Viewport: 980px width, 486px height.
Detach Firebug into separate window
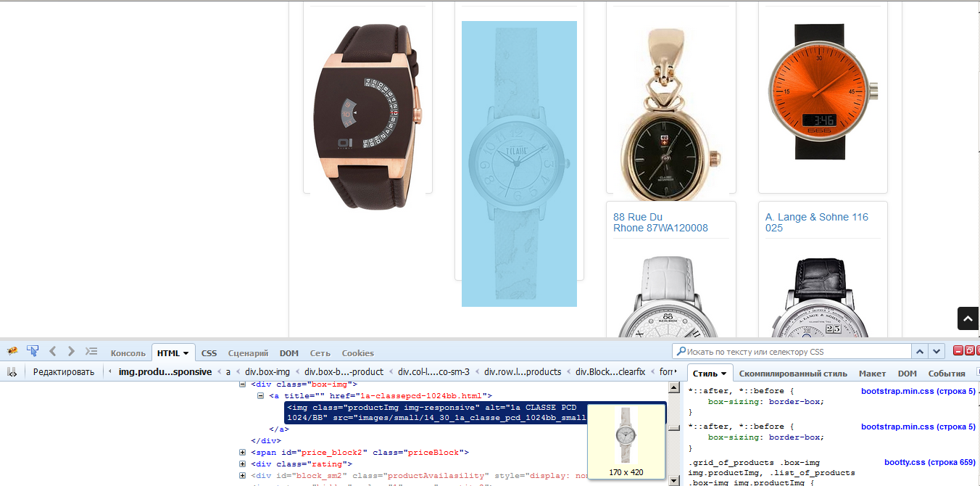coord(969,350)
